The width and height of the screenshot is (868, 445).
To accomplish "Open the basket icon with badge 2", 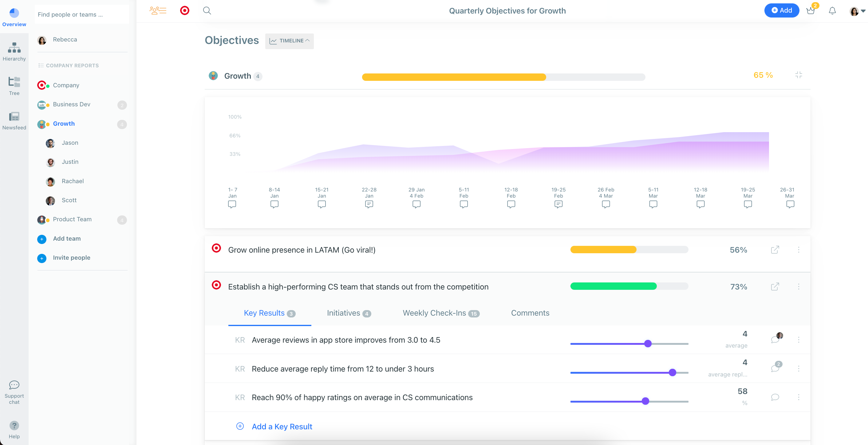I will coord(811,11).
